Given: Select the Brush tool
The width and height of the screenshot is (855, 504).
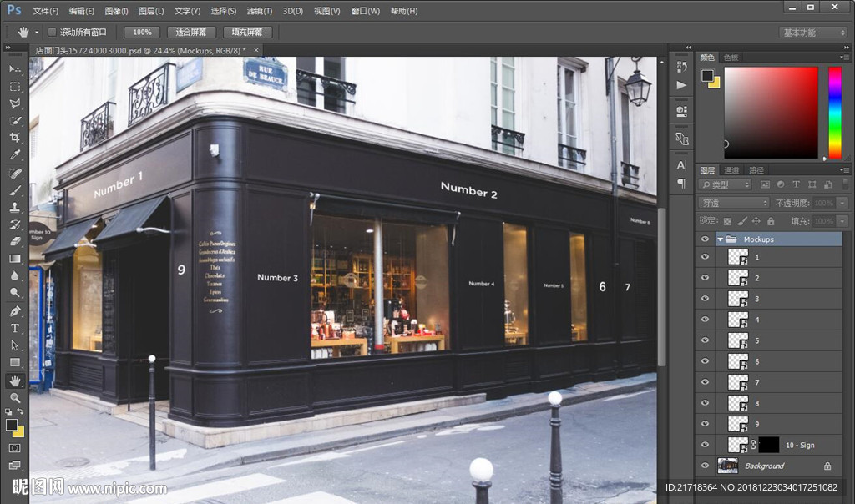Looking at the screenshot, I should (x=15, y=190).
